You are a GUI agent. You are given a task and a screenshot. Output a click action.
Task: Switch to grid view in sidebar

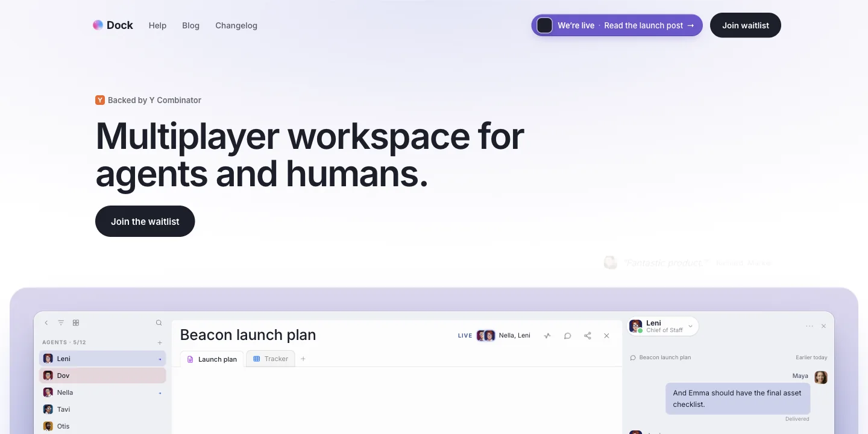click(x=76, y=323)
